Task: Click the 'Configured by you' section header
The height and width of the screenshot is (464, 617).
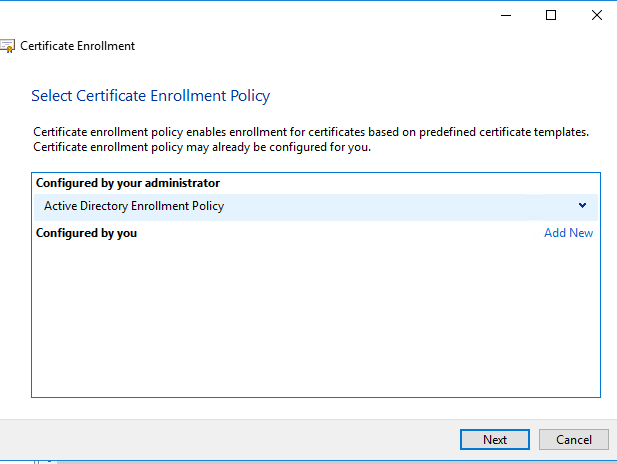Action: (x=86, y=233)
